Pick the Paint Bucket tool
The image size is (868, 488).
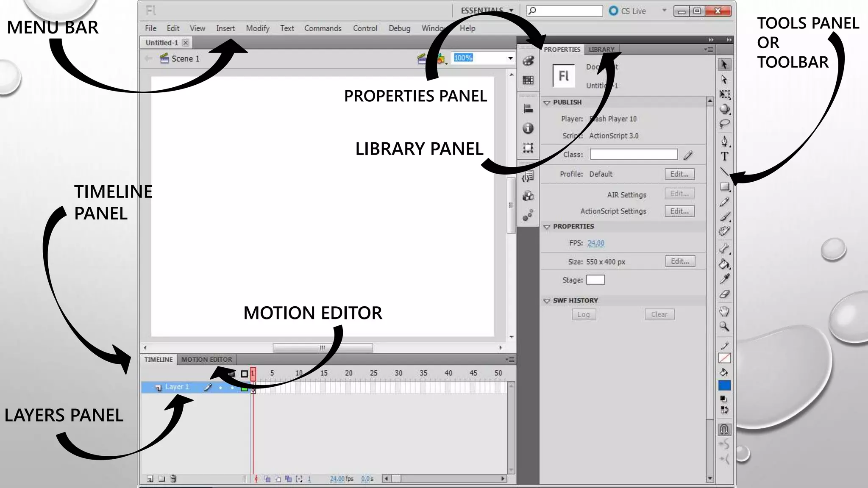coord(724,264)
